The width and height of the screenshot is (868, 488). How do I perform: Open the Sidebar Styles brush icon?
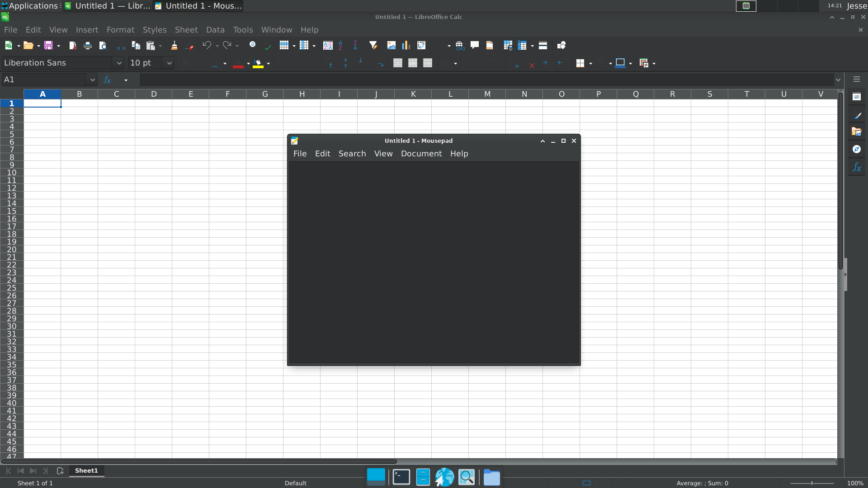coord(857,114)
